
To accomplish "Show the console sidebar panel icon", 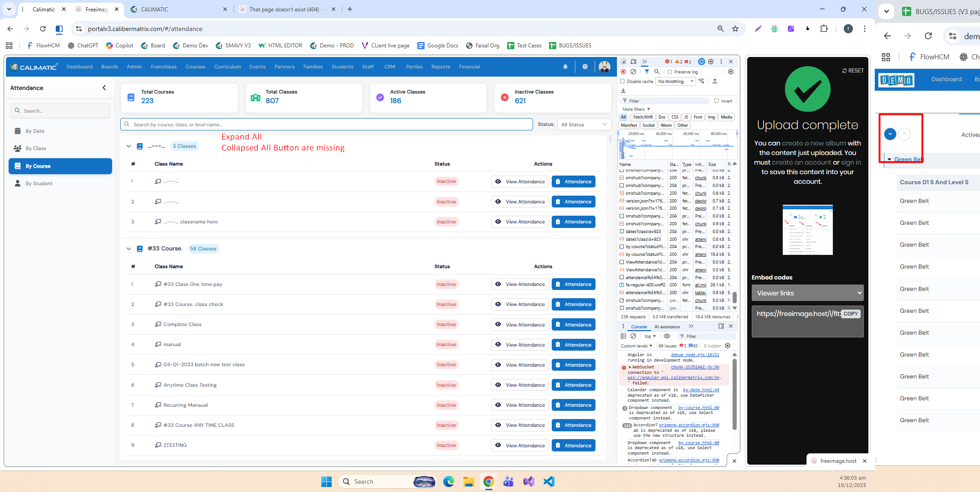I will pyautogui.click(x=623, y=336).
